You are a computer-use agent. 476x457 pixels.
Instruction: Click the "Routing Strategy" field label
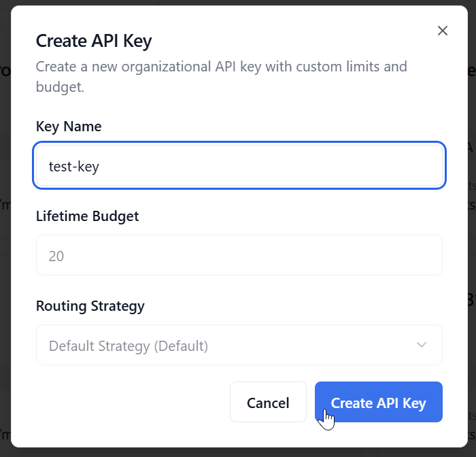90,306
